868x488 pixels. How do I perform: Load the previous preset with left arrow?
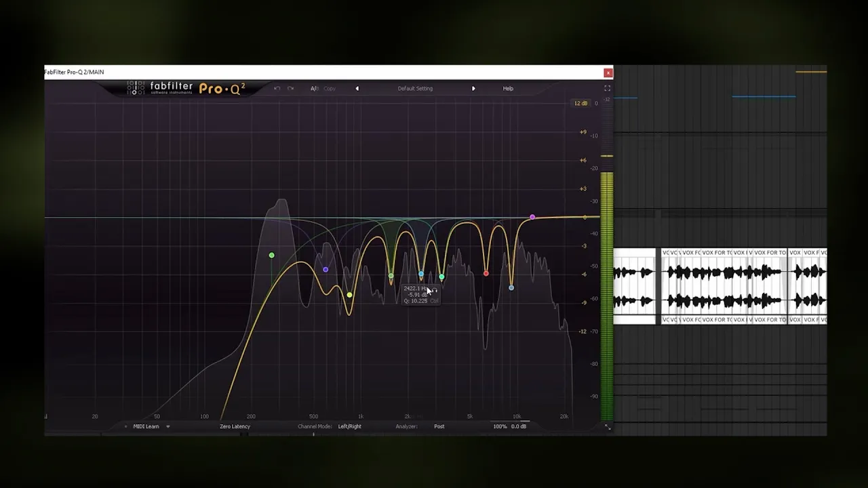tap(357, 88)
